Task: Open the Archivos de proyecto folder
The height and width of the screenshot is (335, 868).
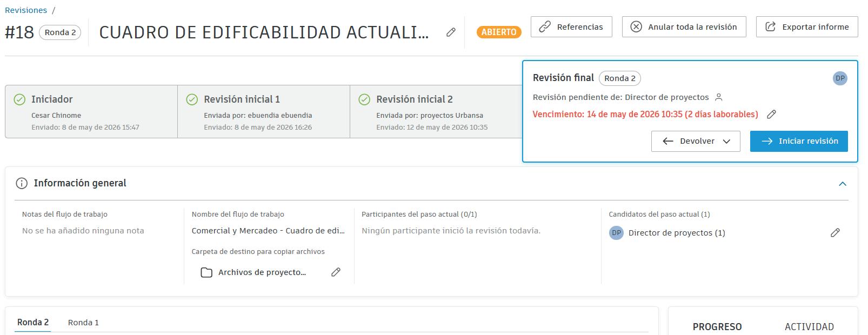Action: point(253,272)
